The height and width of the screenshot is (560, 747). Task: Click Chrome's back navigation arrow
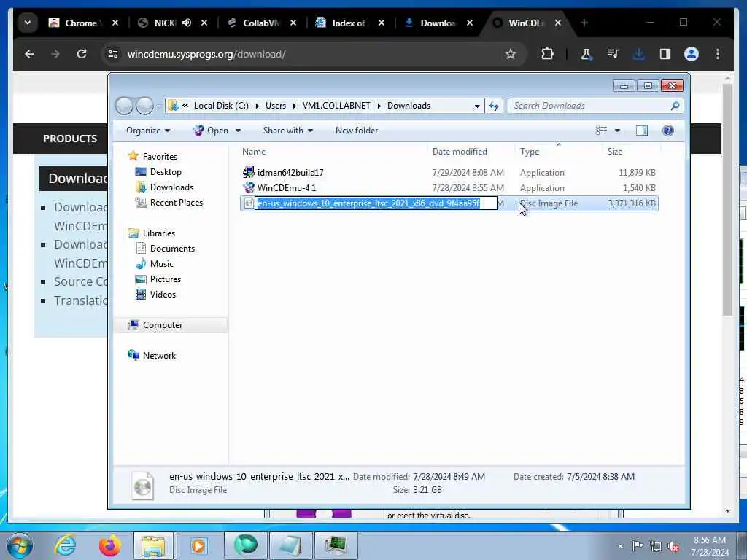29,54
